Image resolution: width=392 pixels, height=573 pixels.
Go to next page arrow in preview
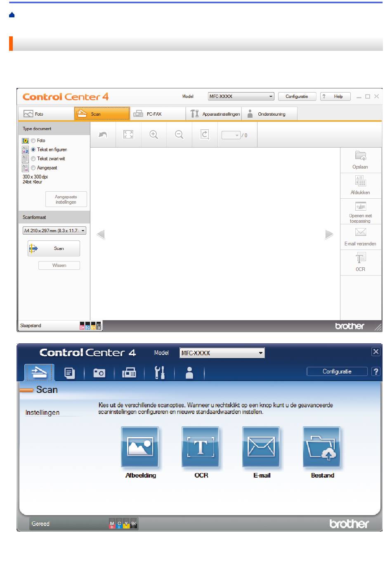pyautogui.click(x=329, y=235)
